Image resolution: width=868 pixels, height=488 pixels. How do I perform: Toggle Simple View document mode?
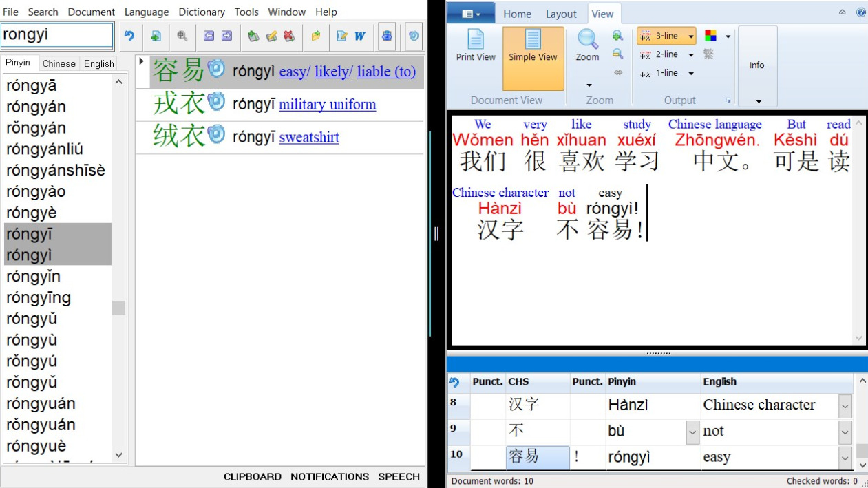533,46
